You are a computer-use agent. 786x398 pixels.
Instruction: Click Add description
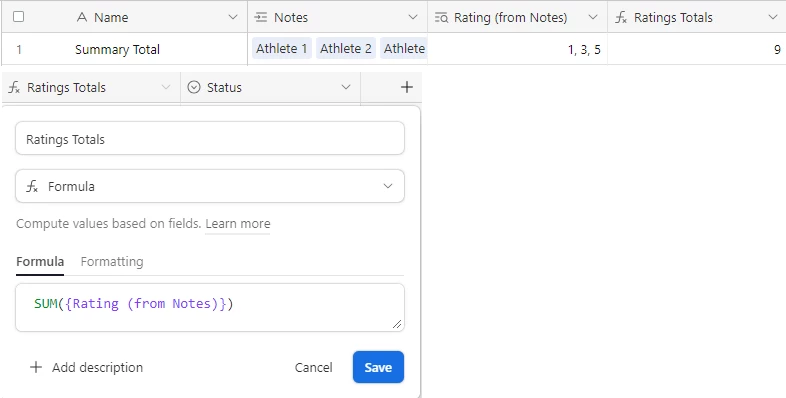(87, 367)
